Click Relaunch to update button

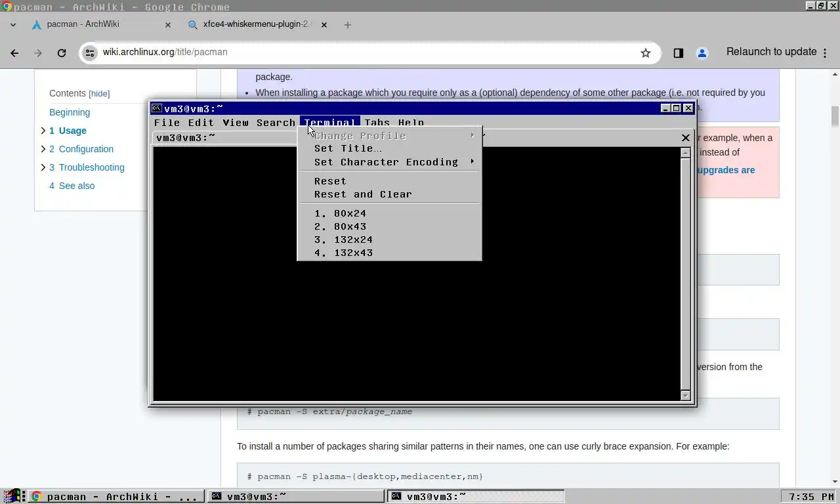[x=772, y=52]
